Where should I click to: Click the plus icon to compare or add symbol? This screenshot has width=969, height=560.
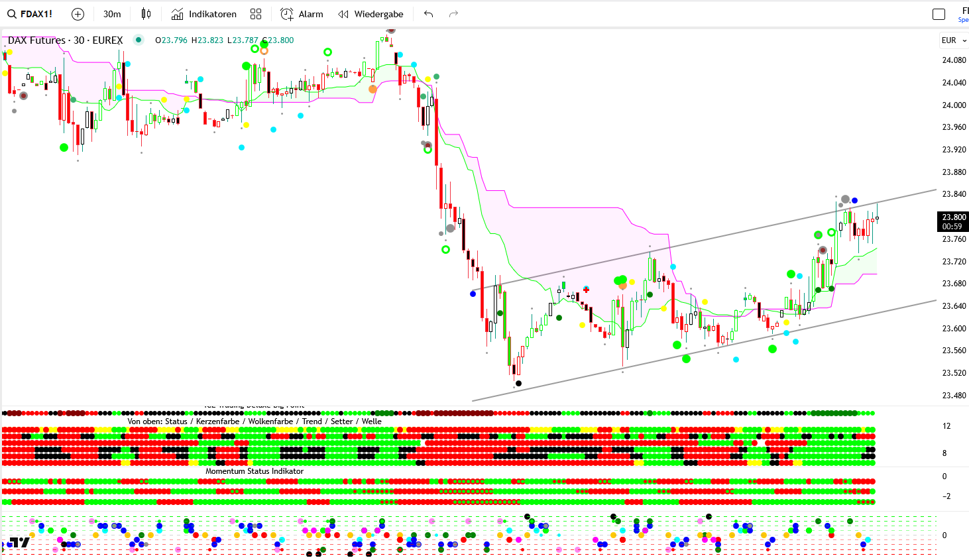[x=78, y=14]
